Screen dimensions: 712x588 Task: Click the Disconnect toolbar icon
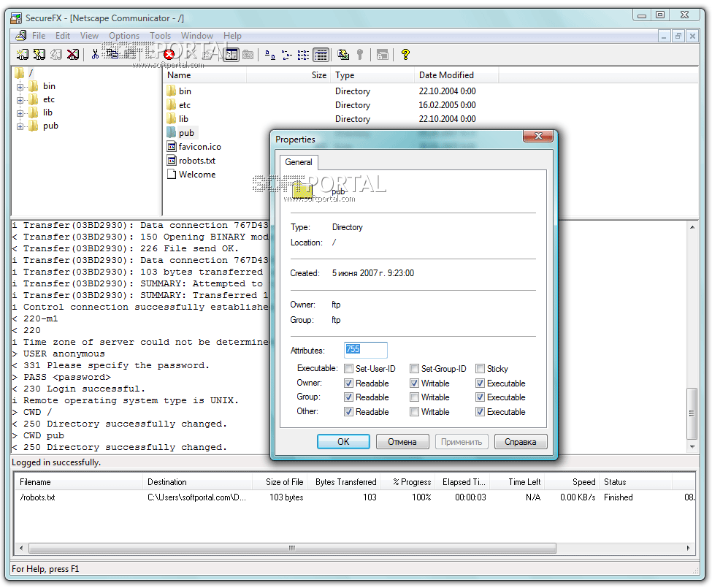click(72, 55)
